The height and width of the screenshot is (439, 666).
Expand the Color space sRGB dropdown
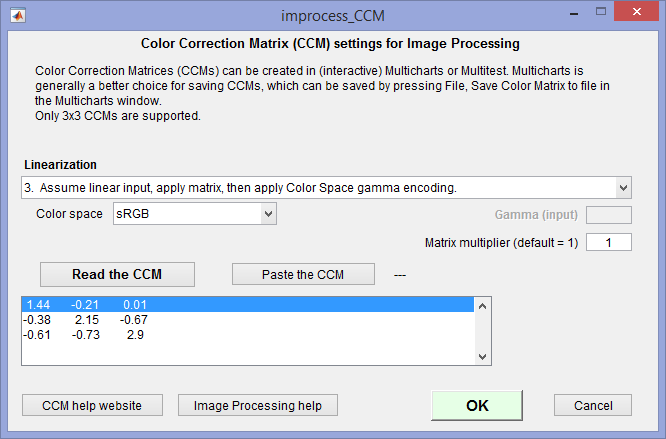coord(195,214)
